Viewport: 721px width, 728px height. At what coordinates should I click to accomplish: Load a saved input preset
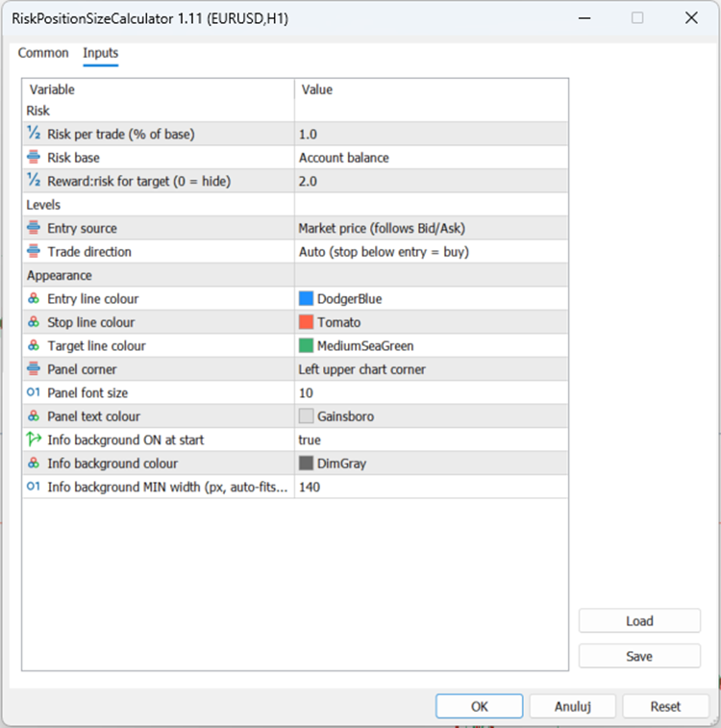click(x=639, y=620)
